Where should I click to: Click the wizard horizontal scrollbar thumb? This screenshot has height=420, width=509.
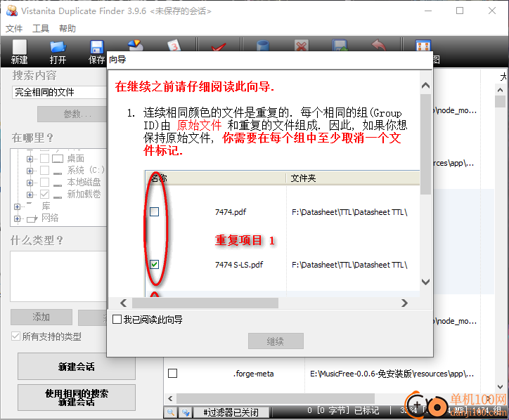point(205,303)
